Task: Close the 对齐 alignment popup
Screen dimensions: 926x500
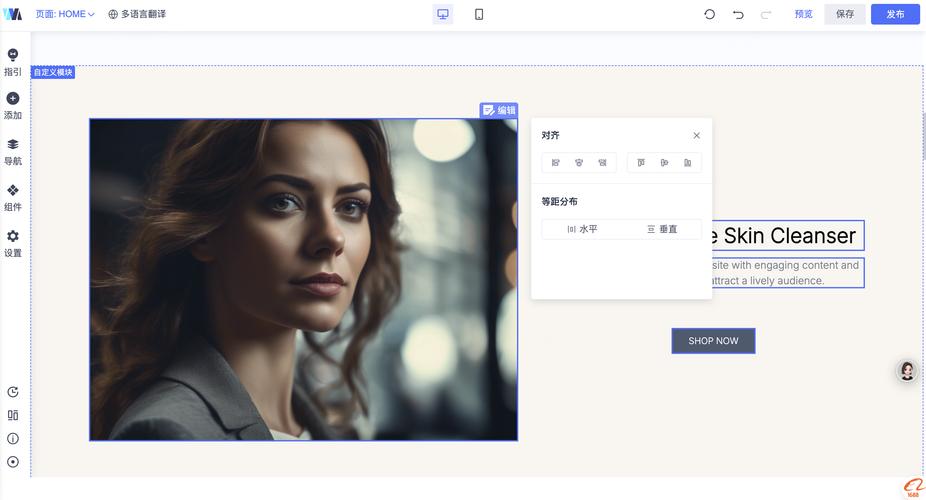Action: click(697, 136)
